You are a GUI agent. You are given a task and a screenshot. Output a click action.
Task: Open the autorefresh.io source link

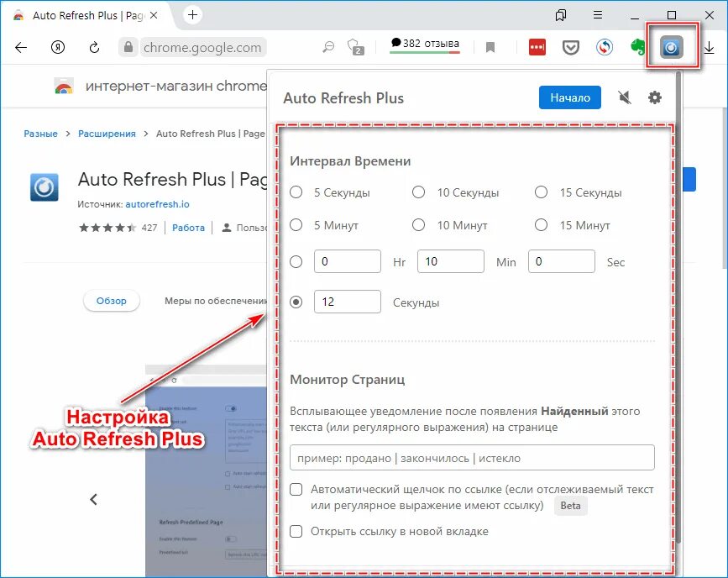click(157, 204)
